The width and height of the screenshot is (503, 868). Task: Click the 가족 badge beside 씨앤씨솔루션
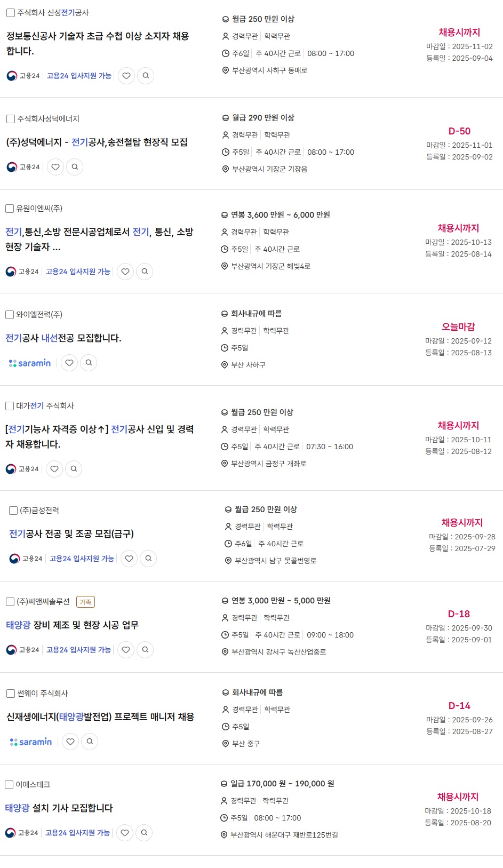85,602
